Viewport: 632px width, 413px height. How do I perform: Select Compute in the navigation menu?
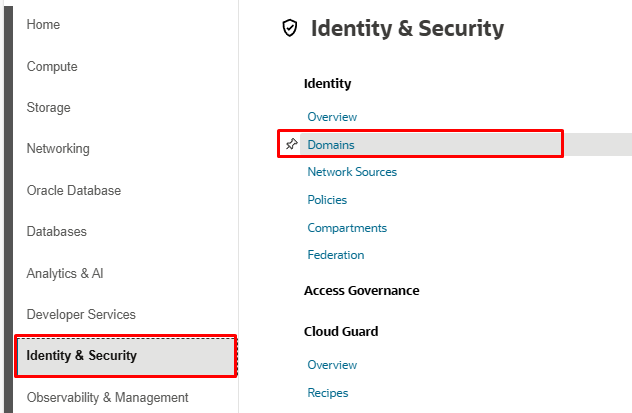52,66
